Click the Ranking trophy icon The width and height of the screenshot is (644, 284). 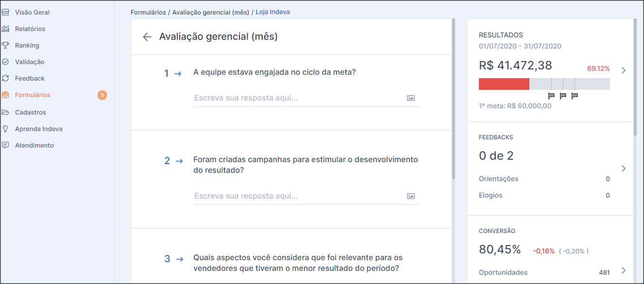click(7, 45)
